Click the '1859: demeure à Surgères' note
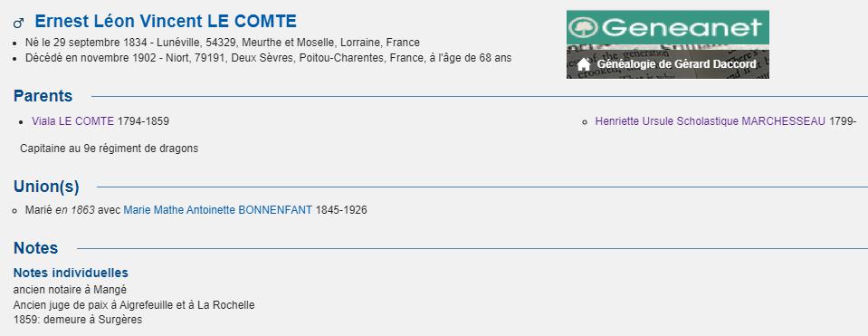The image size is (868, 336). (78, 320)
